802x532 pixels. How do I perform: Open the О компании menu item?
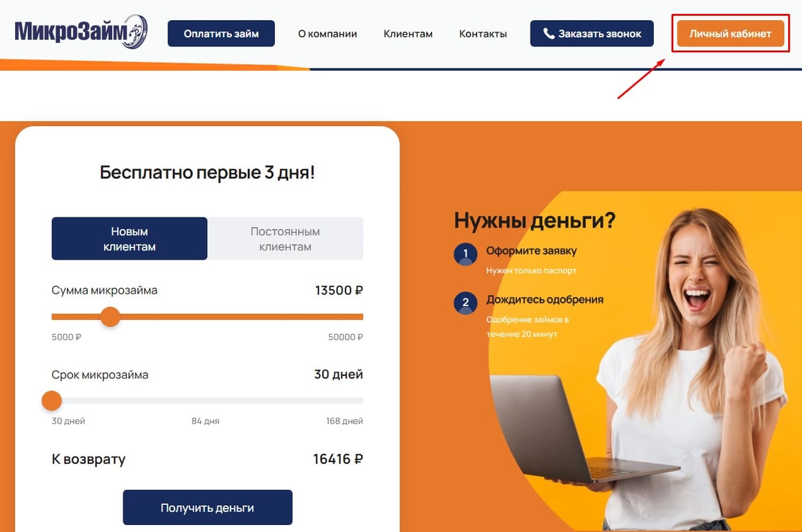pos(328,34)
